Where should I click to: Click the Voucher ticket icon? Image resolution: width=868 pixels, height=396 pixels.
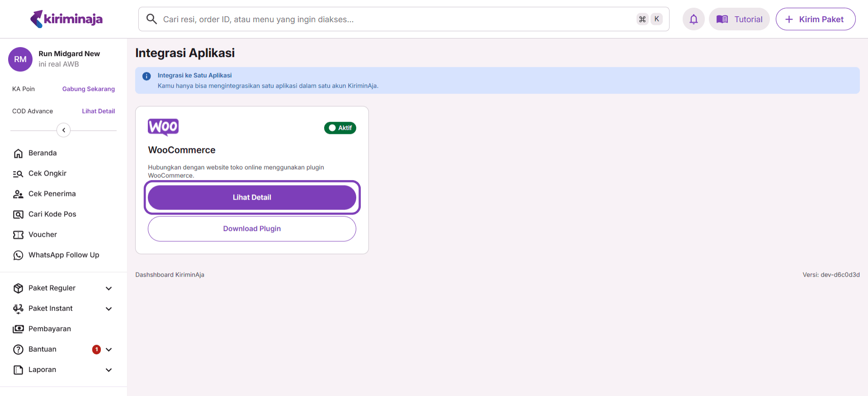coord(18,235)
